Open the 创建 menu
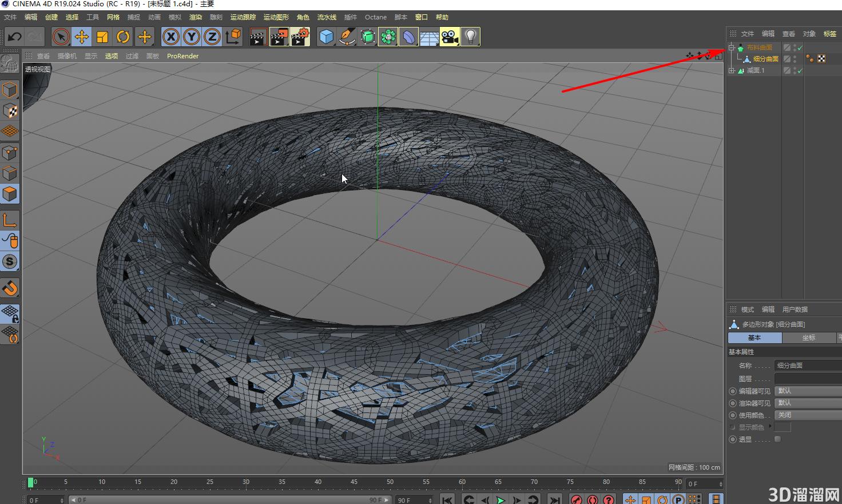The image size is (842, 504). [x=51, y=17]
